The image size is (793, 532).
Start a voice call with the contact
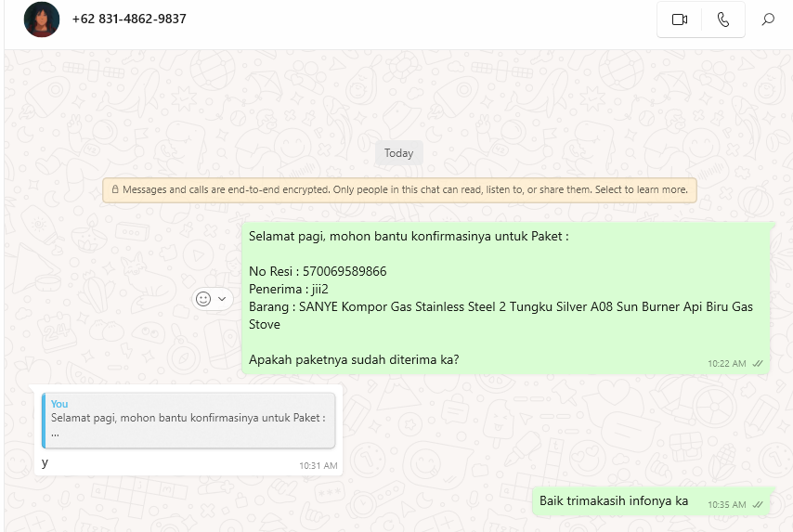723,19
